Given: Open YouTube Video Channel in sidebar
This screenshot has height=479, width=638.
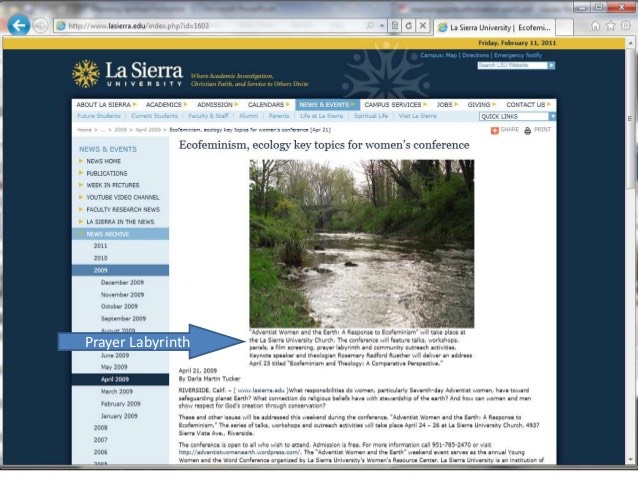Looking at the screenshot, I should pos(122,197).
